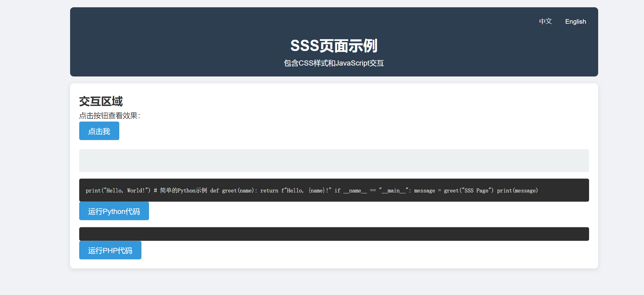This screenshot has width=644, height=295.
Task: Switch language to English
Action: coord(575,22)
